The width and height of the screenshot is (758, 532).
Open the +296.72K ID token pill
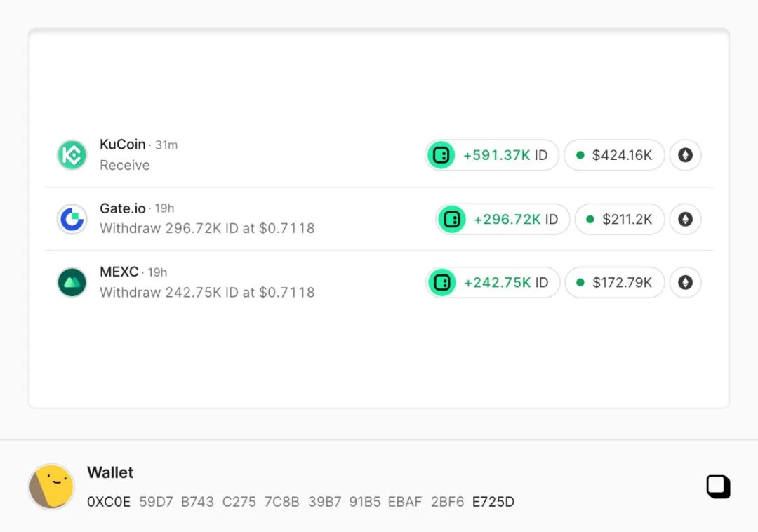(x=514, y=219)
